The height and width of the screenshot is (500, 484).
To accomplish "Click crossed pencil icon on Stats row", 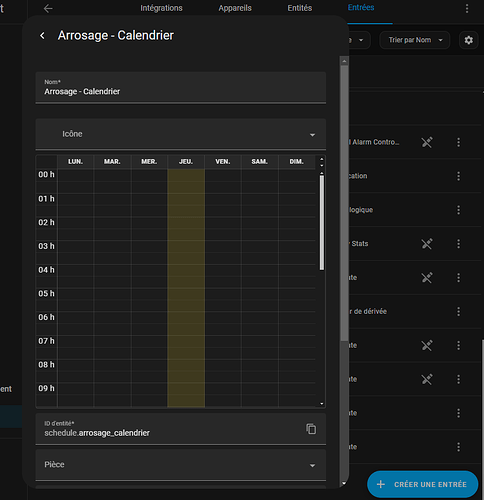I will click(x=427, y=244).
